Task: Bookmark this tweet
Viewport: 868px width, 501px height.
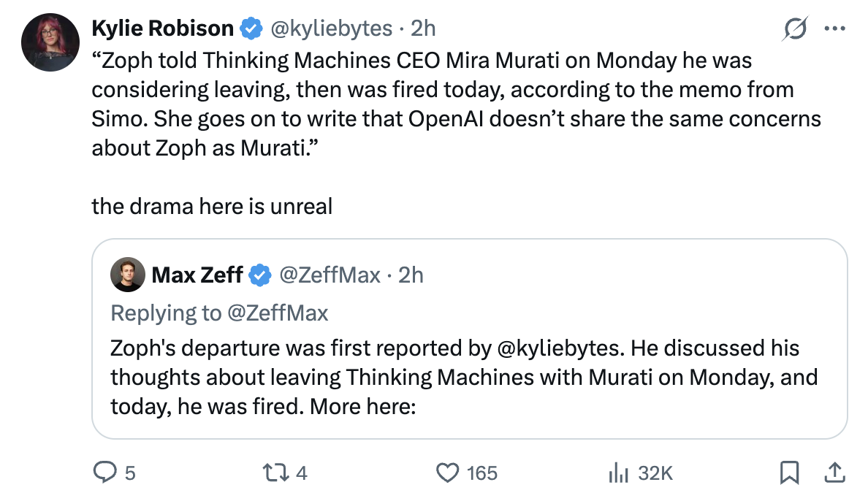Action: tap(789, 474)
